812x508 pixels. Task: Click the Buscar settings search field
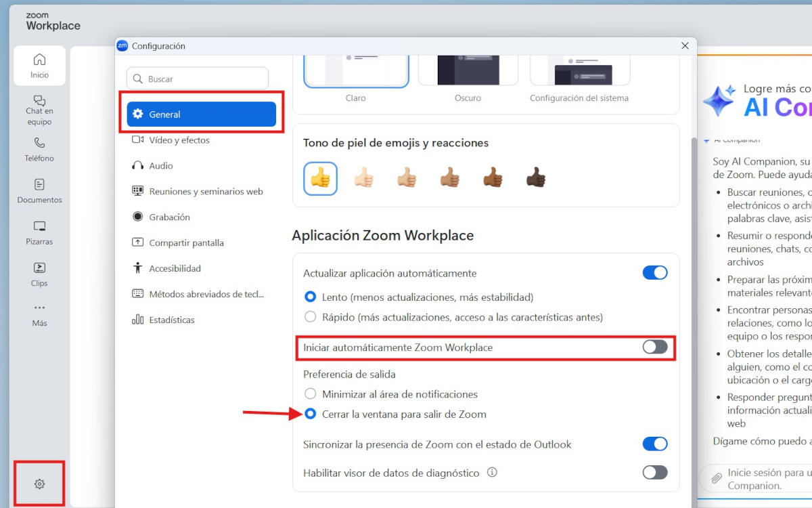tap(198, 79)
